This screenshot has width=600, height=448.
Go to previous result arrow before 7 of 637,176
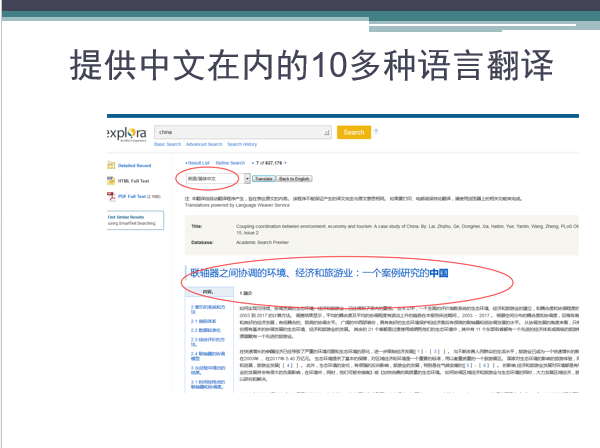[x=253, y=163]
